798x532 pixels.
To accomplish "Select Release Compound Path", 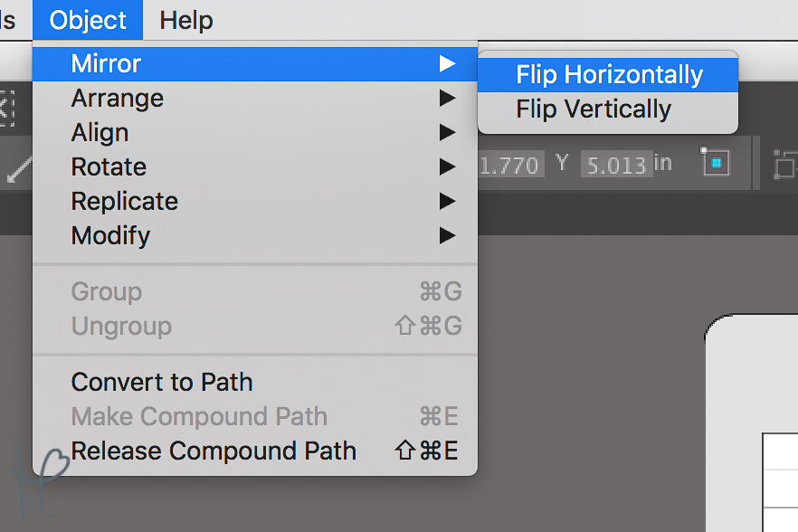I will [255, 451].
